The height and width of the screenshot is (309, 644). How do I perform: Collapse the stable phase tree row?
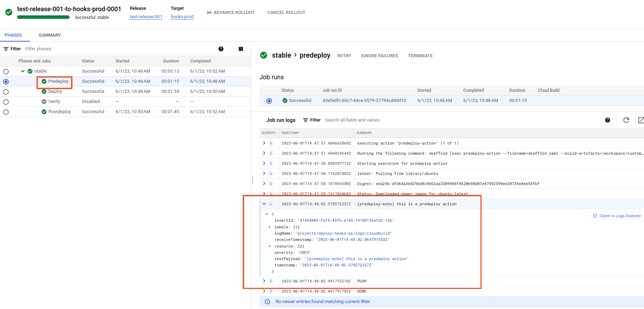pos(23,71)
